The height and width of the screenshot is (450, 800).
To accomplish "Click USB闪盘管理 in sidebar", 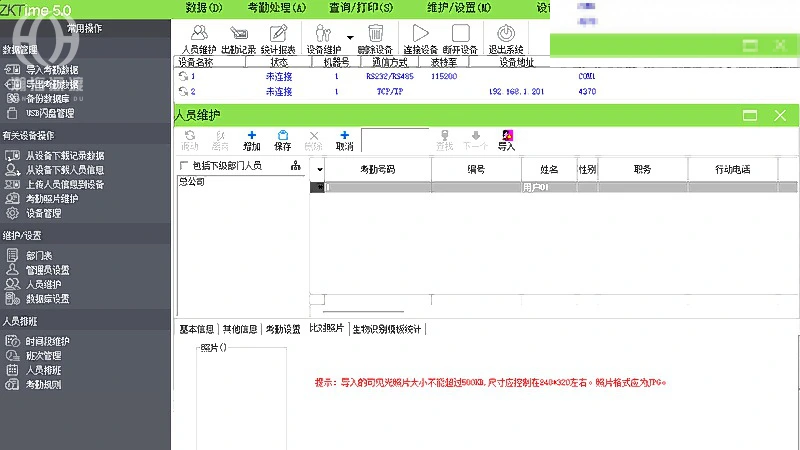I will click(50, 113).
